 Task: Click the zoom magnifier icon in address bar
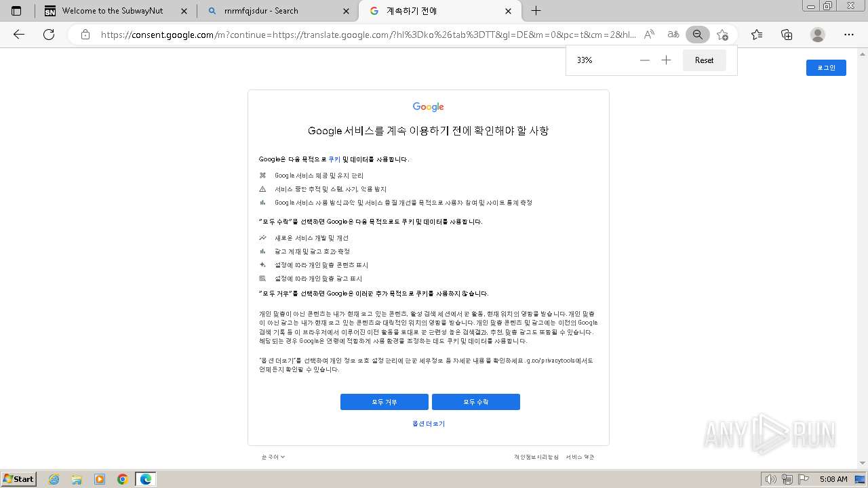click(x=698, y=35)
